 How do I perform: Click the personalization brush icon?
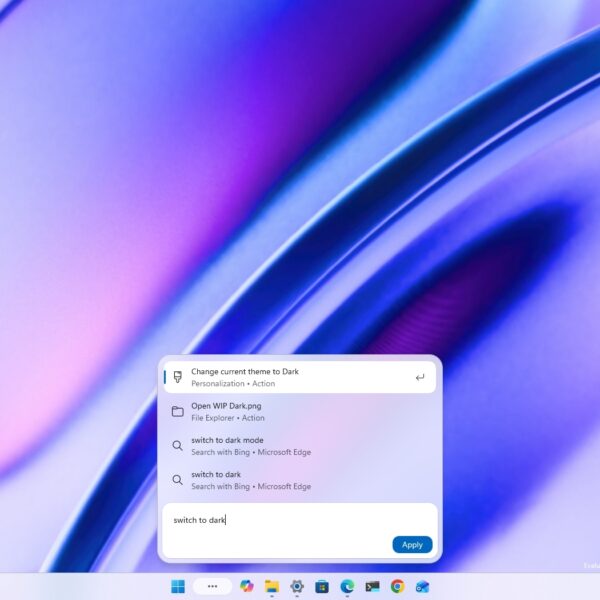click(178, 377)
